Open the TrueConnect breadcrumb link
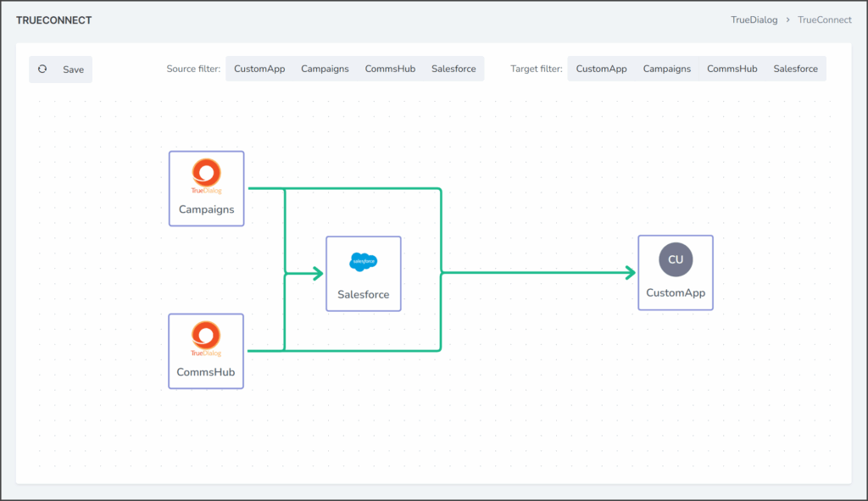The image size is (868, 501). point(824,20)
